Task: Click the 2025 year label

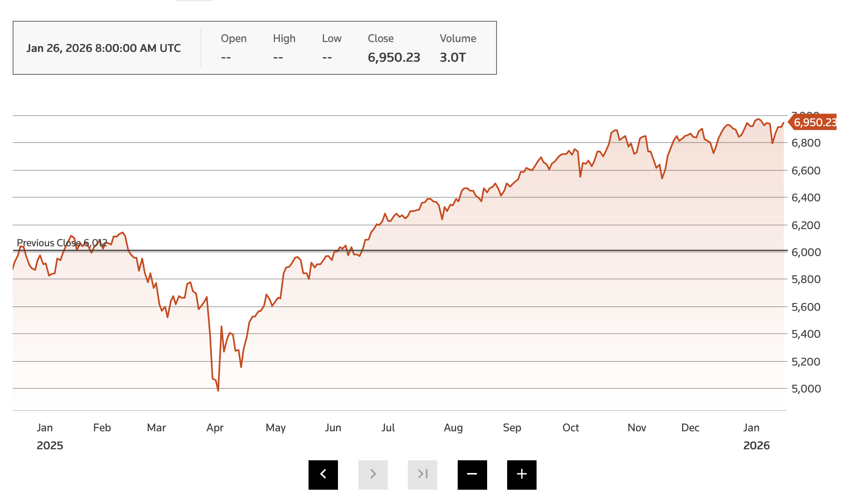Action: point(50,446)
